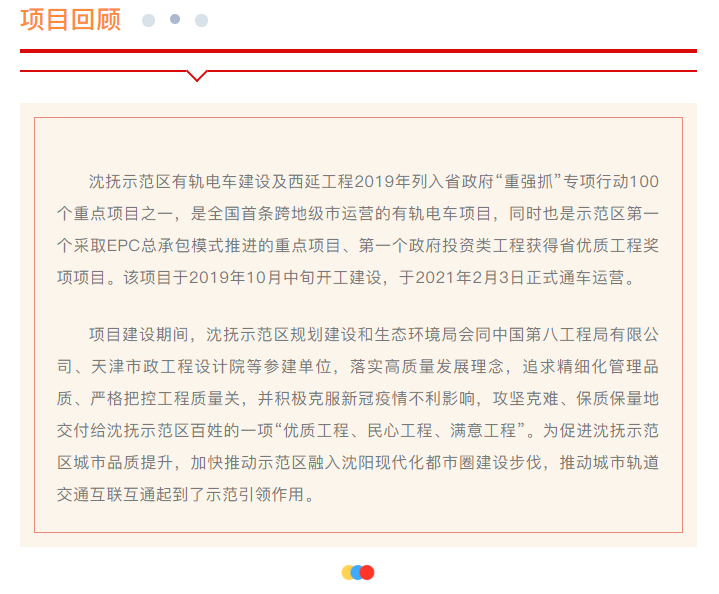Click the 项目回顾 heading
The width and height of the screenshot is (719, 594).
point(70,20)
